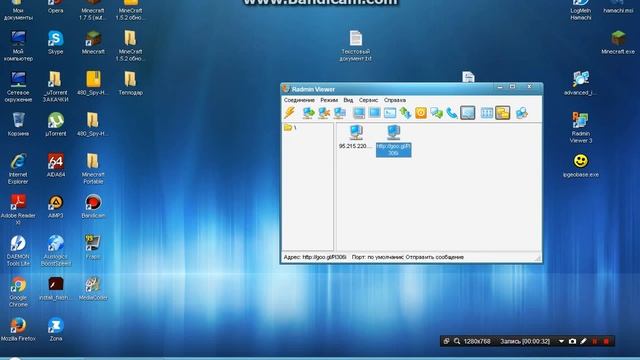Select Google Chrome desktop icon

click(x=18, y=292)
